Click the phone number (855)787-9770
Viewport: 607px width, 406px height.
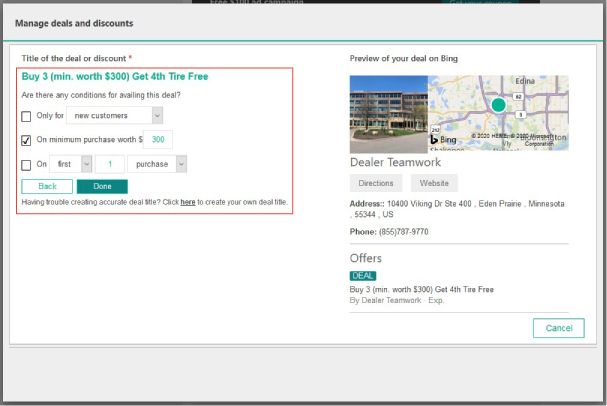pyautogui.click(x=404, y=232)
